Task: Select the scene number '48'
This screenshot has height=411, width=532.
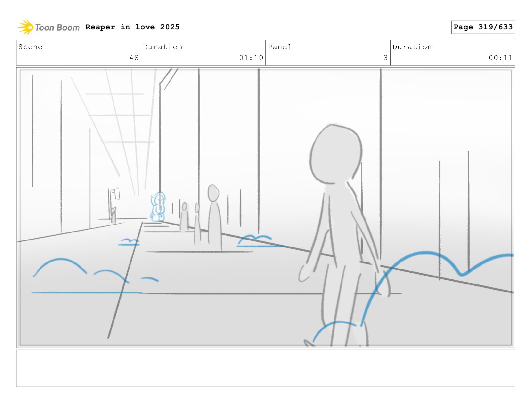Action: point(134,58)
